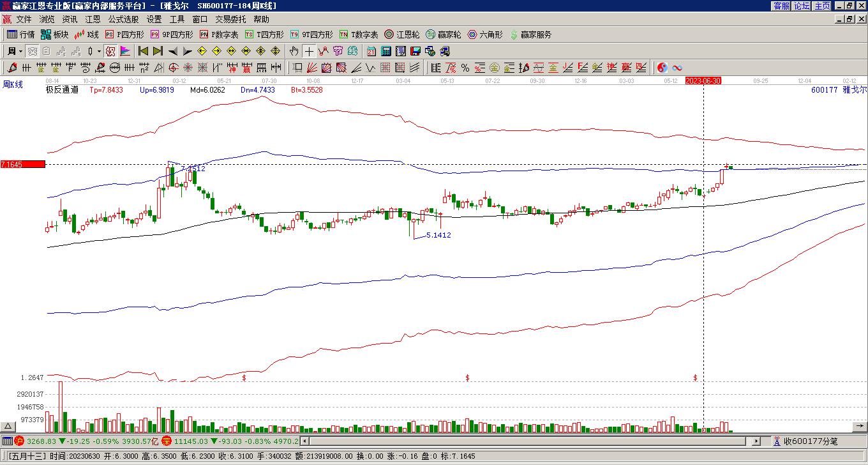
Task: Open 赢家服务 with the dollar icon
Action: pyautogui.click(x=530, y=34)
